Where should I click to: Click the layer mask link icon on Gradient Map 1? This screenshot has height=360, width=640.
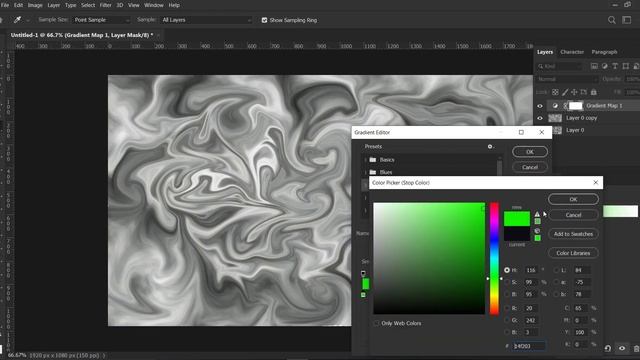tap(566, 106)
